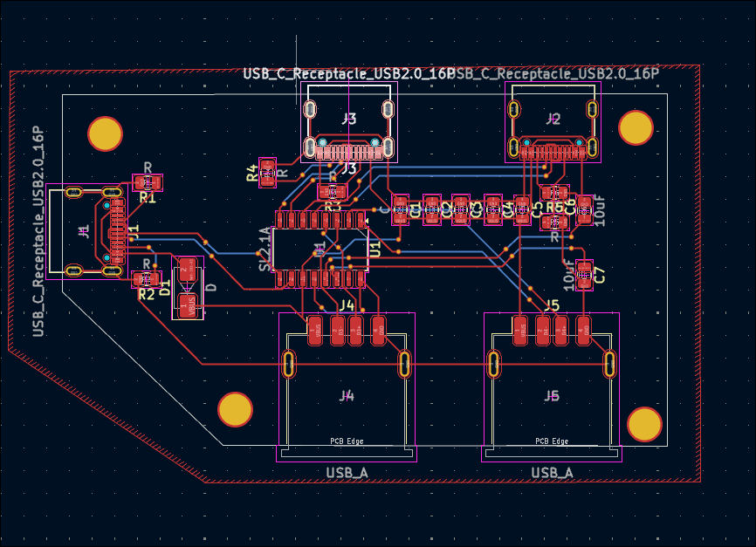Click the USB_A label under J5

pos(552,472)
